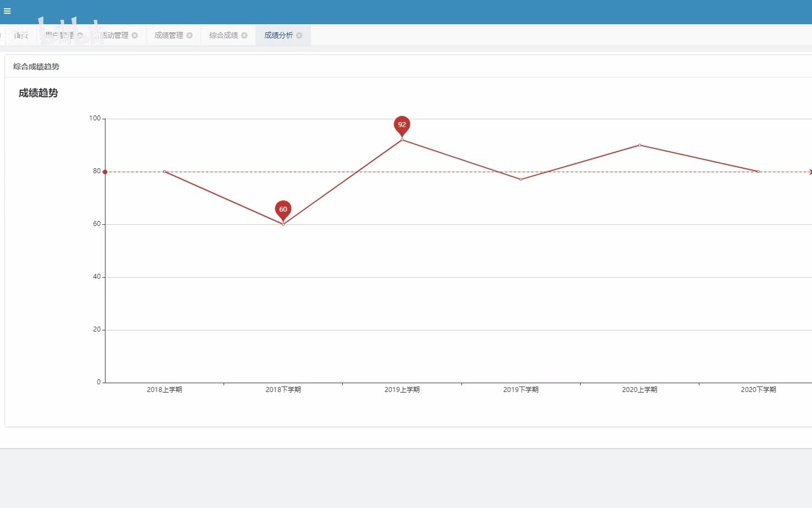
Task: Click the 2020下学期 axis label
Action: click(x=759, y=390)
